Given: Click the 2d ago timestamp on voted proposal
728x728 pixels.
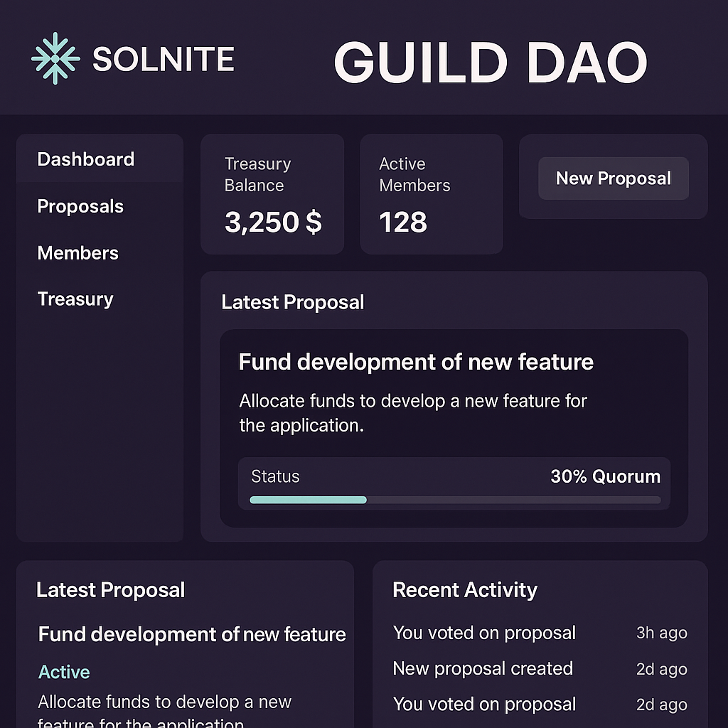Looking at the screenshot, I should point(661,705).
